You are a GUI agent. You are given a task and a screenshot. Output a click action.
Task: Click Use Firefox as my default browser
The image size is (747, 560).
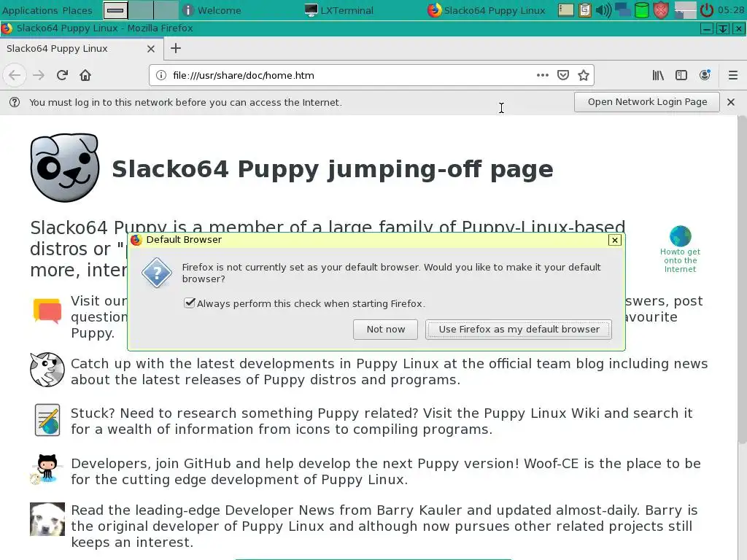pyautogui.click(x=519, y=329)
